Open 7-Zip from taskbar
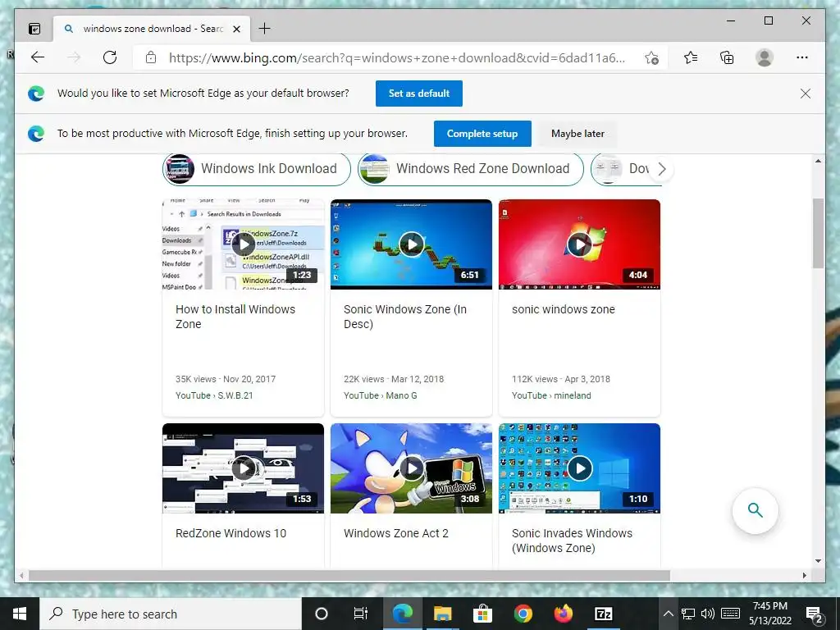Screen dimensions: 840x630 (603, 614)
